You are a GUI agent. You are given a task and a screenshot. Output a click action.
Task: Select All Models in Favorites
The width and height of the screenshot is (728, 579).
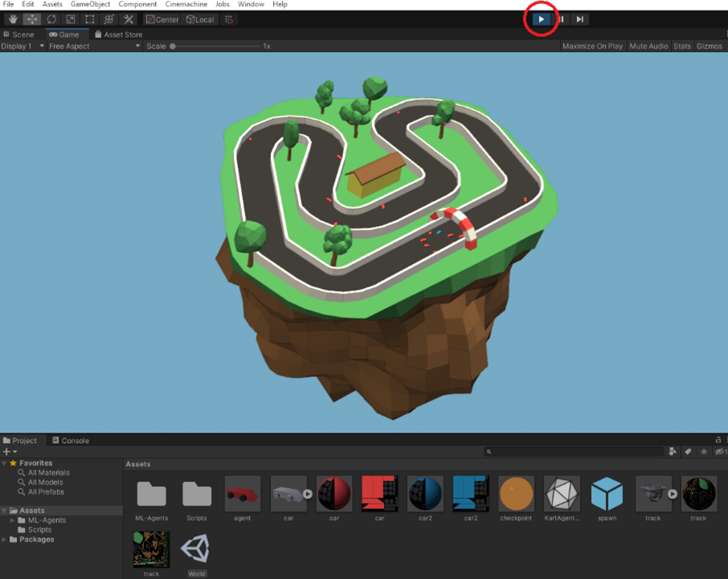coord(45,482)
